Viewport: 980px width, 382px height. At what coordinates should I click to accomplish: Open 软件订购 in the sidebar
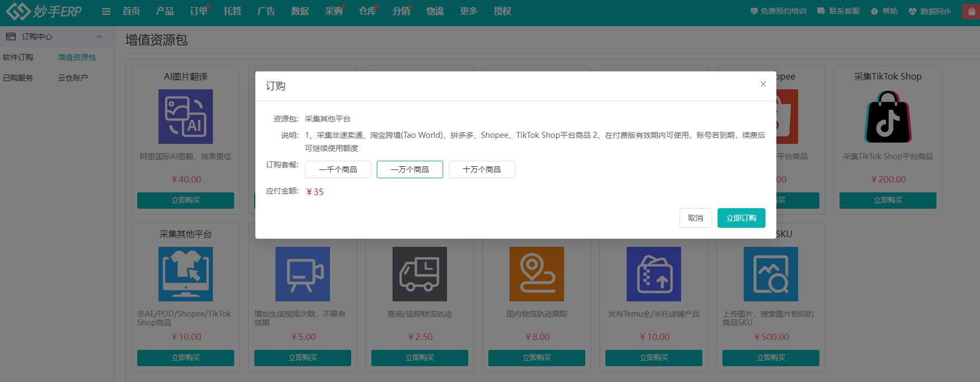coord(18,57)
